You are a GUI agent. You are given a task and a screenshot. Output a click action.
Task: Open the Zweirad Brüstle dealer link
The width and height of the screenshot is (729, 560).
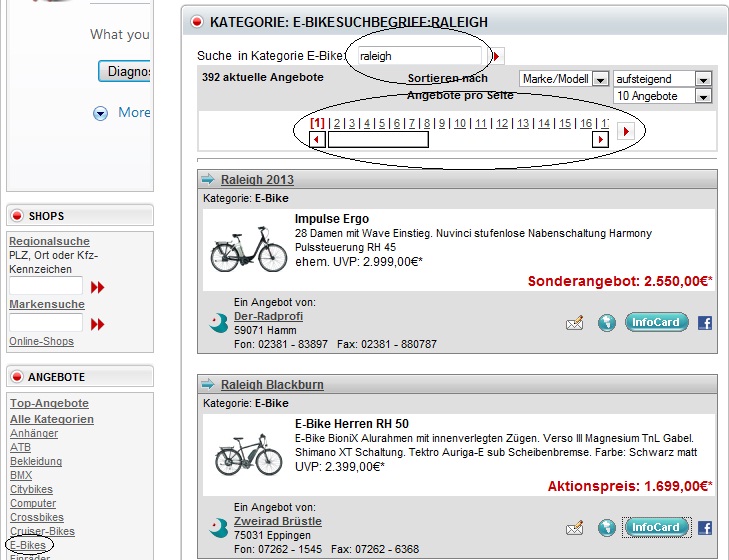click(x=278, y=521)
